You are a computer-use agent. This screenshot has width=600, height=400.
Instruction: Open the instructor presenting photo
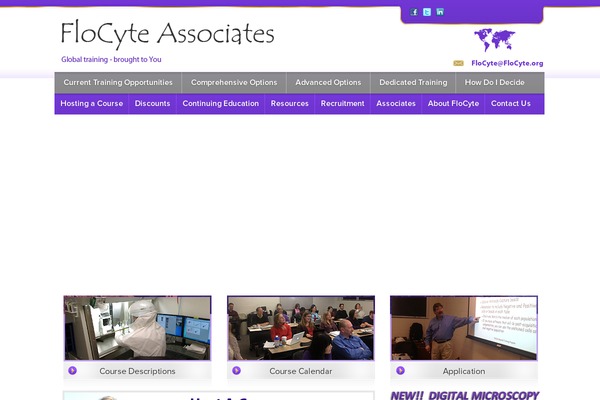(464, 328)
